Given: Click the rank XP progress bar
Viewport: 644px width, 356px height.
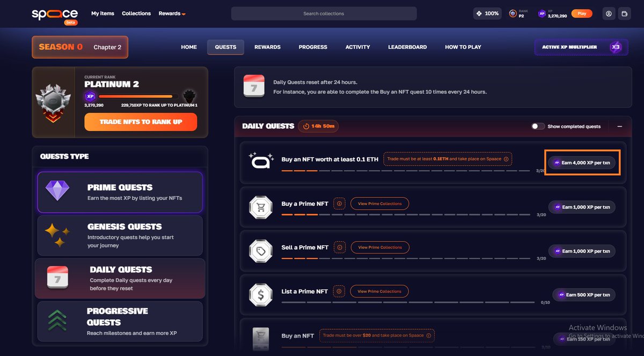Looking at the screenshot, I should (x=138, y=97).
